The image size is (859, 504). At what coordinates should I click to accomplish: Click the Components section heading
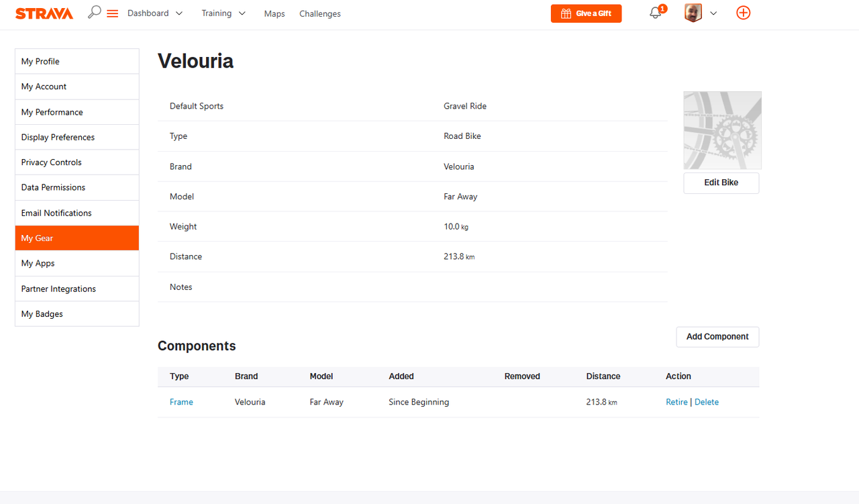coord(197,346)
